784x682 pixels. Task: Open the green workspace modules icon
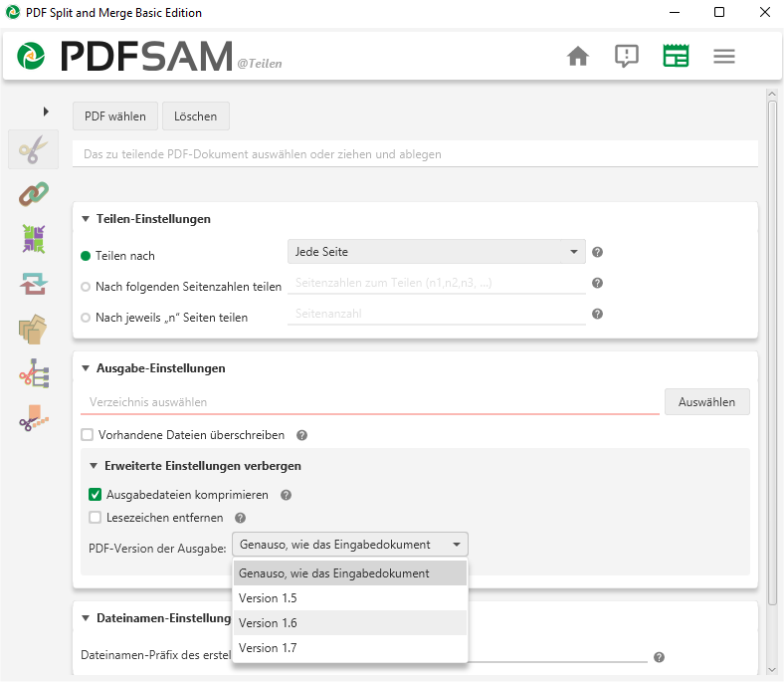(x=676, y=56)
